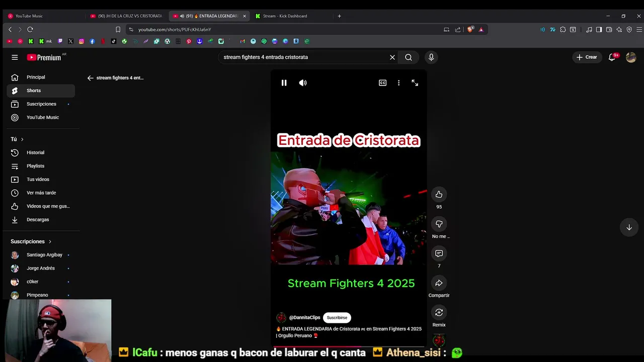Viewport: 644px width, 362px height.
Task: Close the ENTRADA LEGENDARIA tab
Action: click(x=245, y=16)
